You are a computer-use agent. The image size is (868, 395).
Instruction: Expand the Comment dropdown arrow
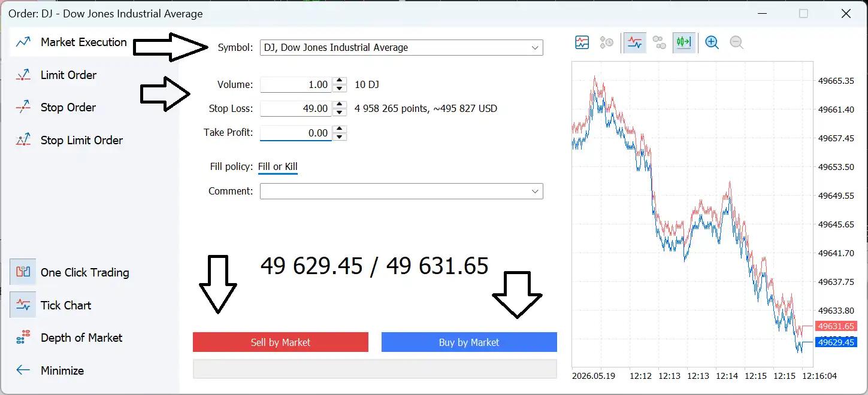534,192
